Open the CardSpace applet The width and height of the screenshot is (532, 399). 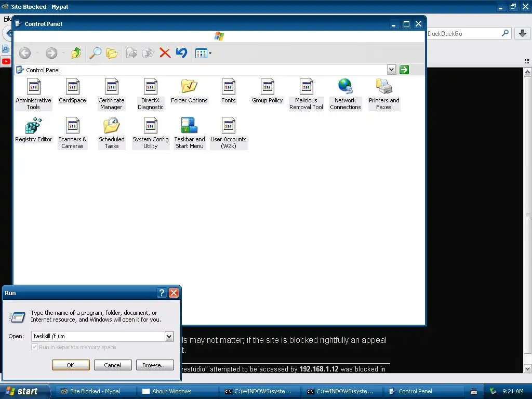[72, 91]
